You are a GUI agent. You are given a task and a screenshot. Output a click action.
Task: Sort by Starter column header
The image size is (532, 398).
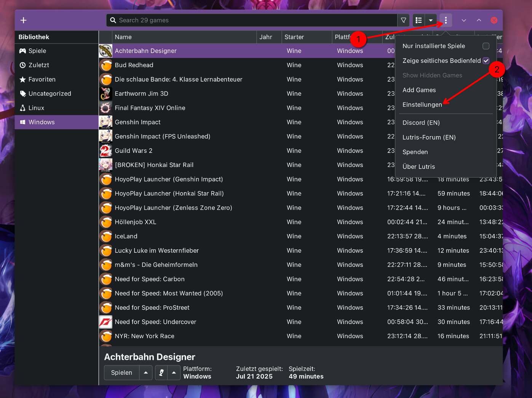[x=307, y=37]
